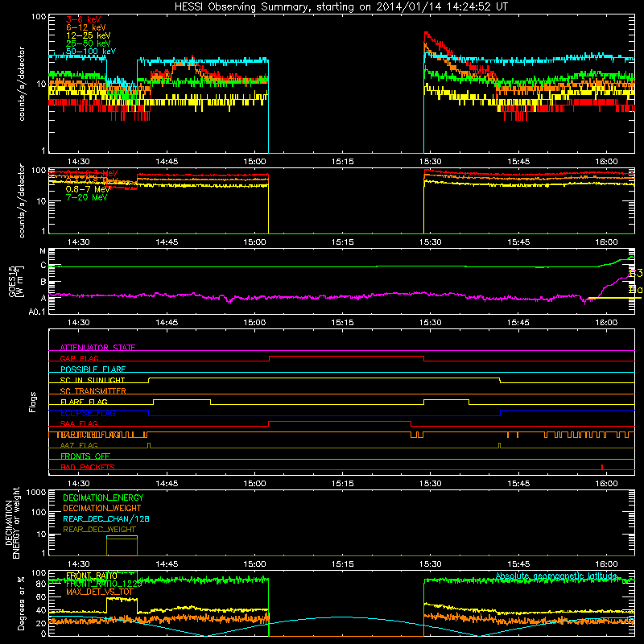The height and width of the screenshot is (644, 644).
Task: Click the orange "MAX_DET_VS_TOT" legend label
Action: 100,592
